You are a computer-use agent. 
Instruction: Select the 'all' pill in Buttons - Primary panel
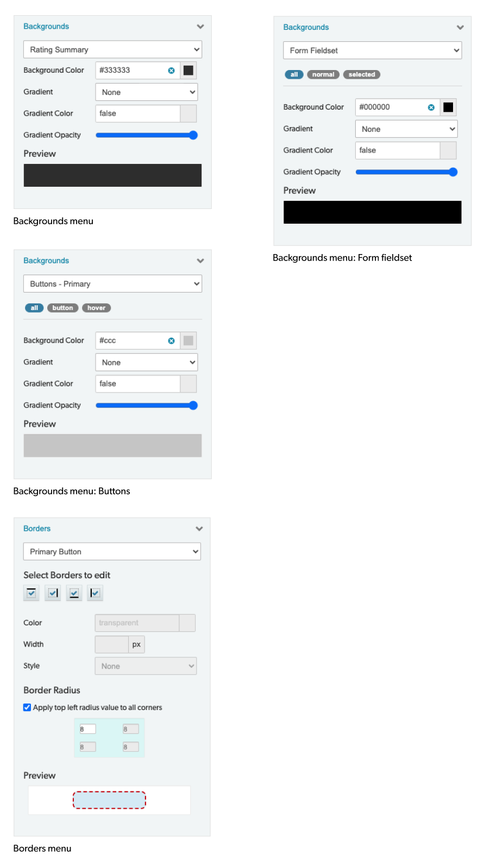click(x=34, y=308)
